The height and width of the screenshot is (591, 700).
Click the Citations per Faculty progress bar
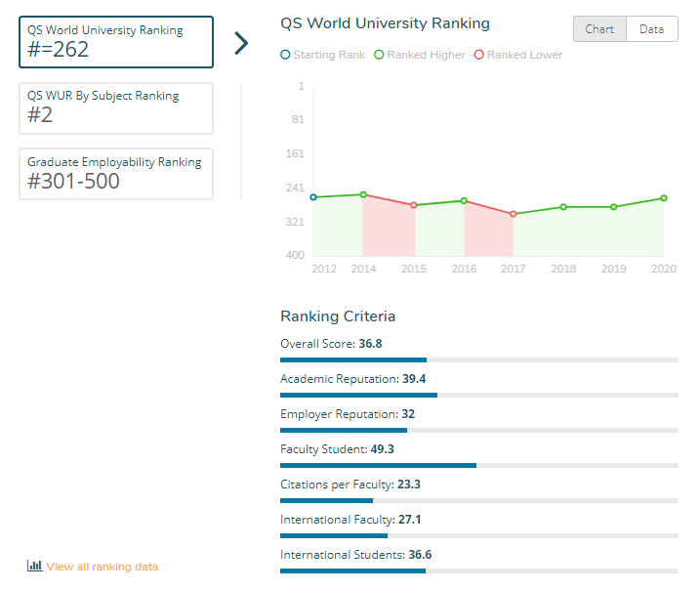pyautogui.click(x=479, y=501)
